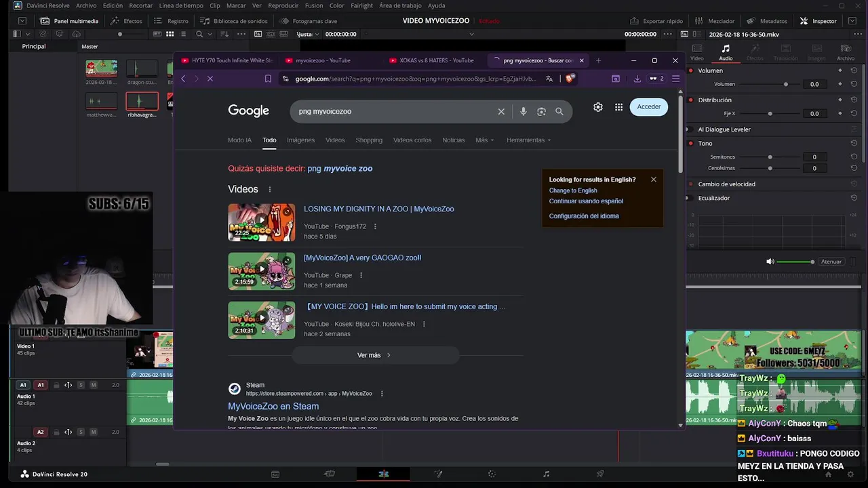Reset the Ecualizador section

point(854,198)
